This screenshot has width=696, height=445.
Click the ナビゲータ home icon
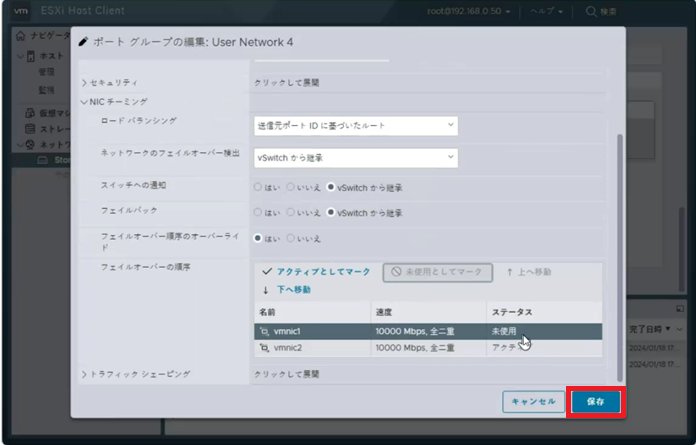click(x=20, y=36)
